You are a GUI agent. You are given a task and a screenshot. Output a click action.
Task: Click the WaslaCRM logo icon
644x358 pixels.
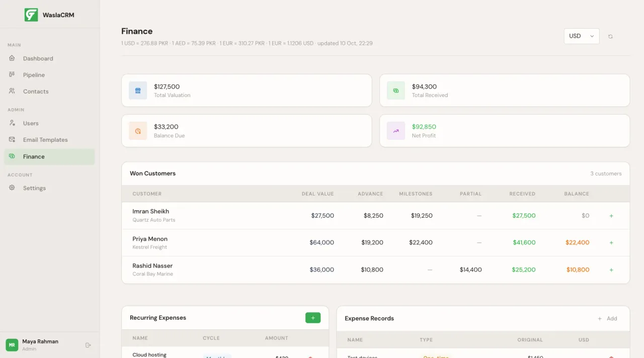pos(31,15)
